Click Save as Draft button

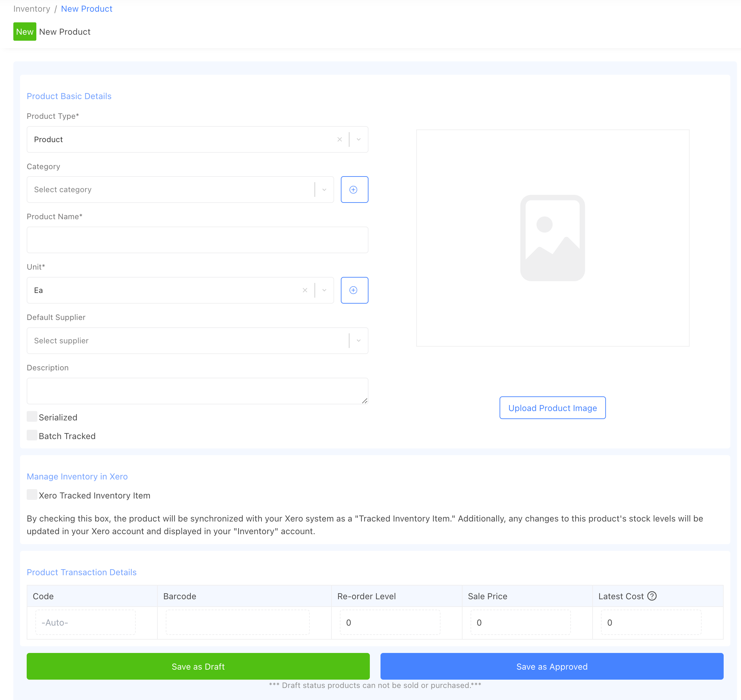(198, 666)
